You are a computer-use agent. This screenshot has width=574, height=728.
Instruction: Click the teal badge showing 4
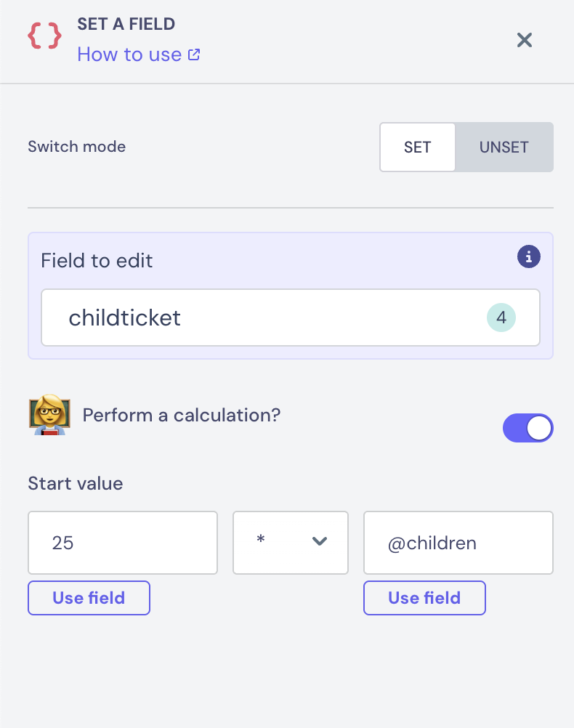pyautogui.click(x=501, y=318)
